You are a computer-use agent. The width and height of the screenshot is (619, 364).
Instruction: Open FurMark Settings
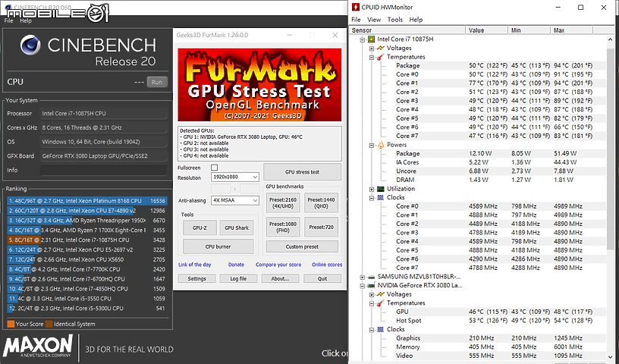point(196,278)
